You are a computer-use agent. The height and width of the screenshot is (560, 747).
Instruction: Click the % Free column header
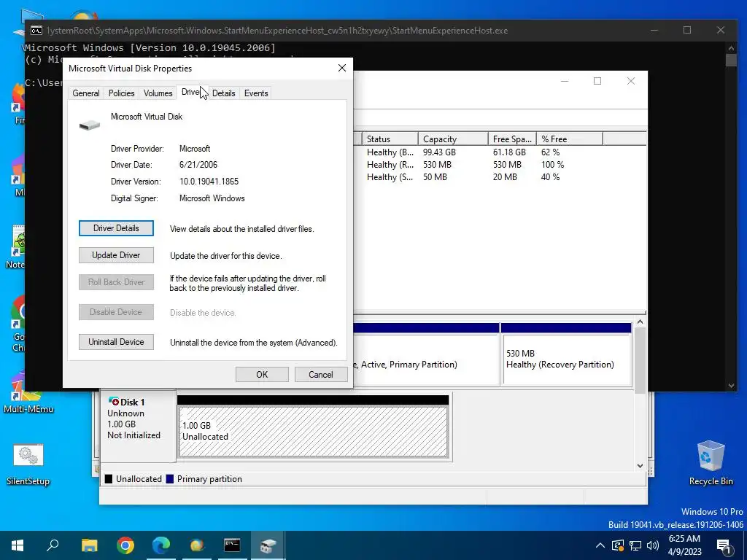[x=570, y=139]
